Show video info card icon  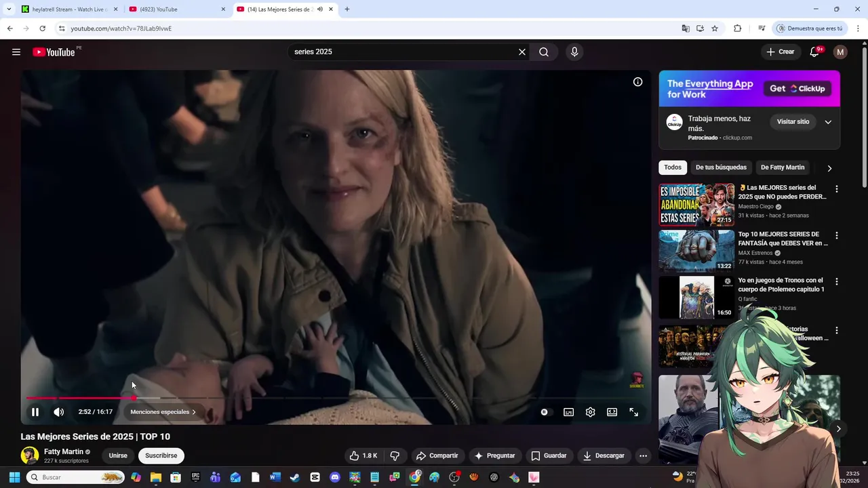pyautogui.click(x=637, y=82)
